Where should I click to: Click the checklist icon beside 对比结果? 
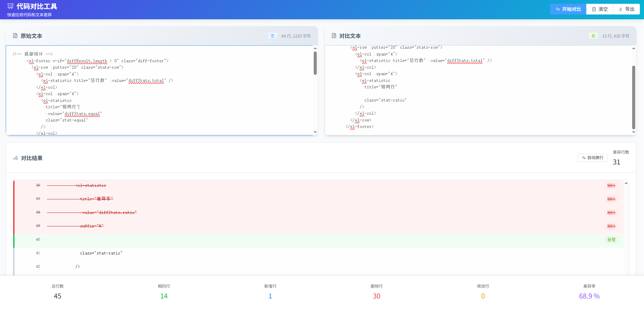pyautogui.click(x=16, y=158)
